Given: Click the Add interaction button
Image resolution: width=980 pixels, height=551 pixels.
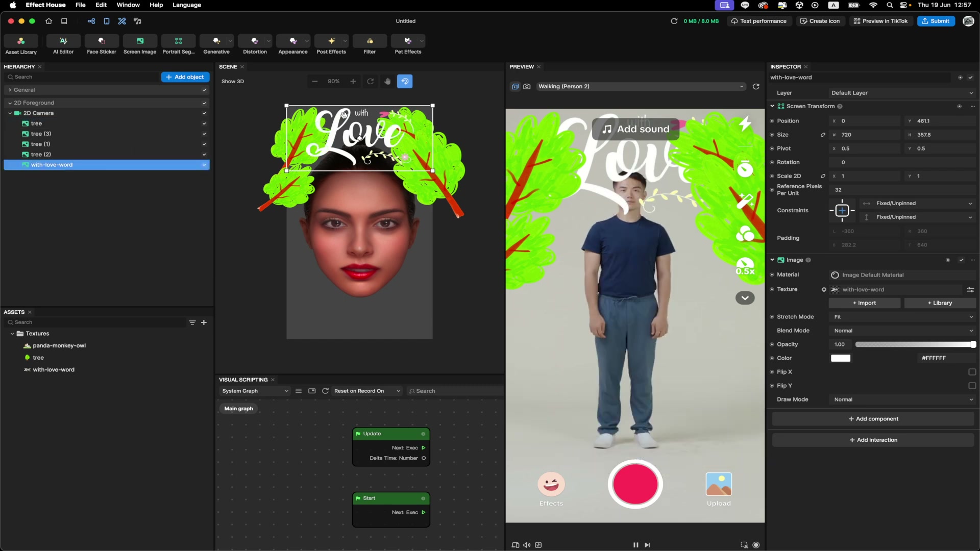Looking at the screenshot, I should click(x=873, y=440).
